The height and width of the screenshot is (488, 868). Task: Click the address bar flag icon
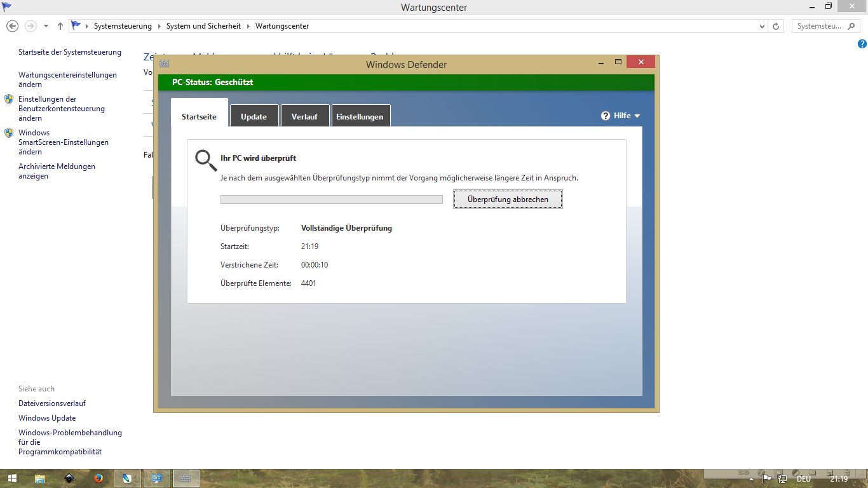[x=76, y=26]
